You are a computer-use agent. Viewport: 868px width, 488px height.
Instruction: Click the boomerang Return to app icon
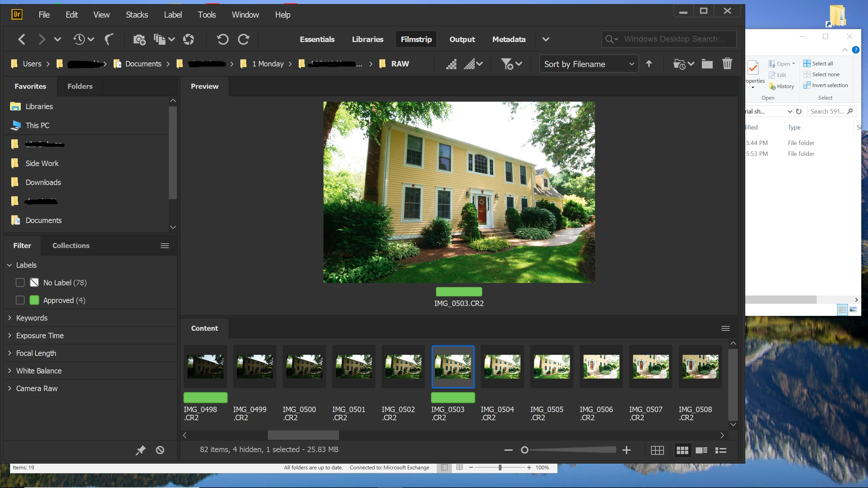(x=109, y=39)
